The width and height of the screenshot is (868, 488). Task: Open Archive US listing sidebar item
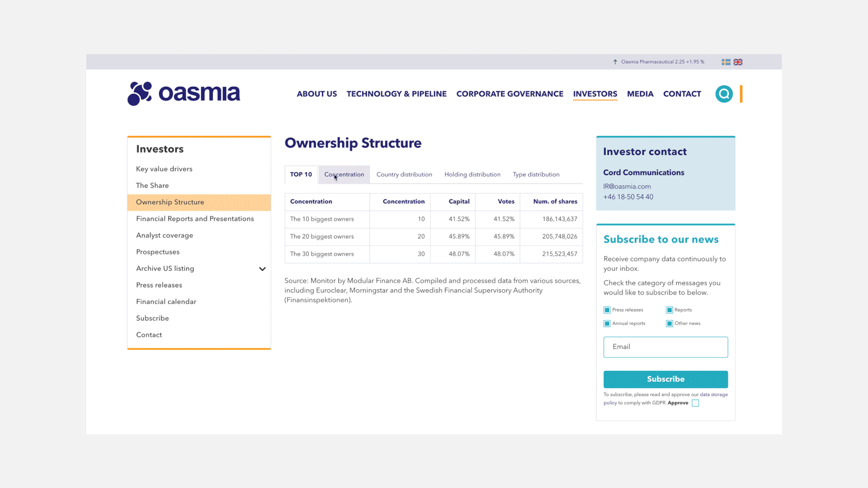coord(165,268)
